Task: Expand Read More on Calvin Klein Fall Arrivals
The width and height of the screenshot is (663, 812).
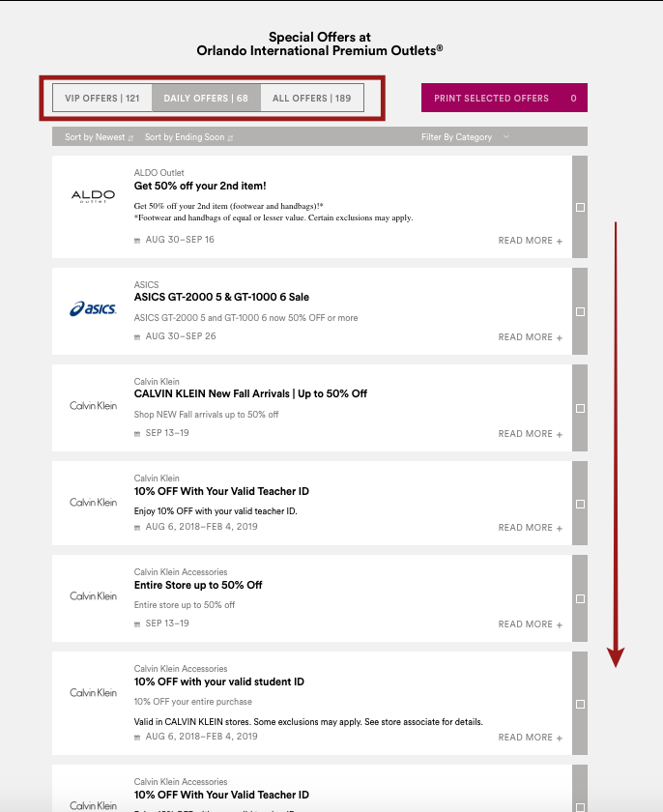Action: tap(530, 433)
